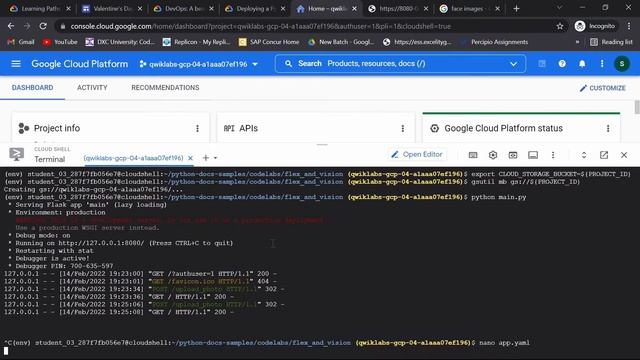Close the qwiklabs Cloud Shell terminal tab

click(x=190, y=158)
